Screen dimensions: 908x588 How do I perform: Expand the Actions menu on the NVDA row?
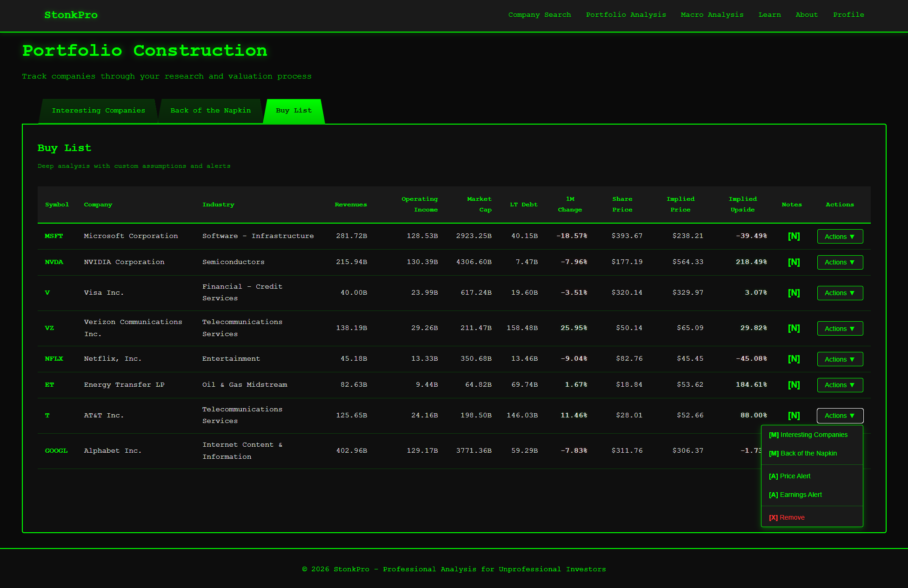tap(840, 262)
